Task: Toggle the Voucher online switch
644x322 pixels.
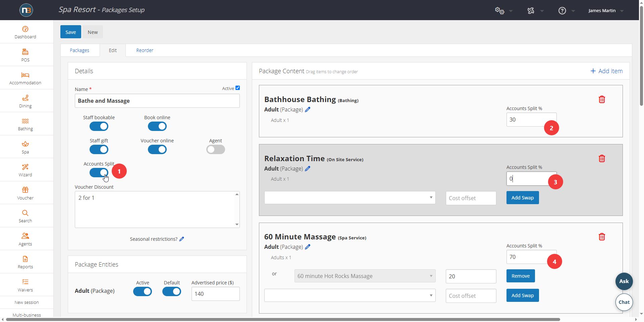Action: (157, 150)
